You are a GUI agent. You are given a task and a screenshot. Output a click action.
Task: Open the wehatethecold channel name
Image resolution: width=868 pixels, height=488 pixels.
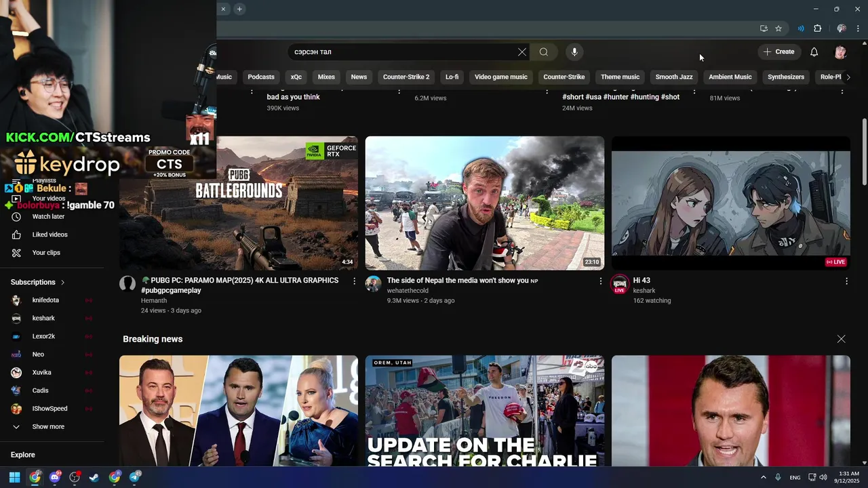pos(408,291)
